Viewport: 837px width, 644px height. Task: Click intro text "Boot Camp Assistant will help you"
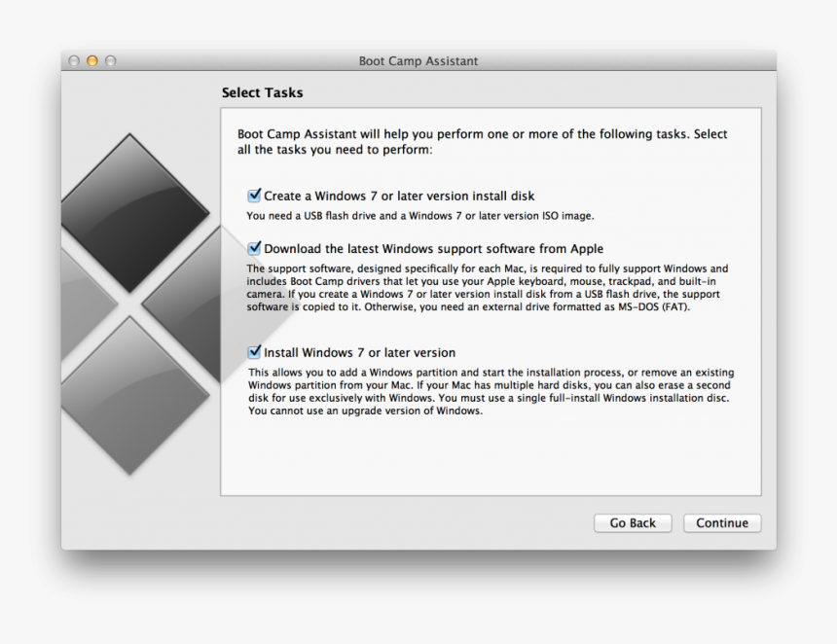(482, 141)
